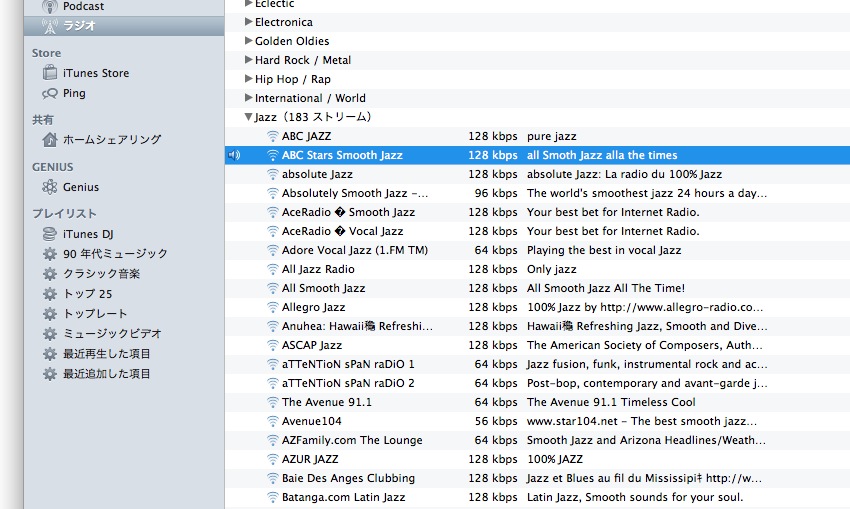Open the ラジオ radio source icon
This screenshot has height=509, width=850.
(50, 25)
